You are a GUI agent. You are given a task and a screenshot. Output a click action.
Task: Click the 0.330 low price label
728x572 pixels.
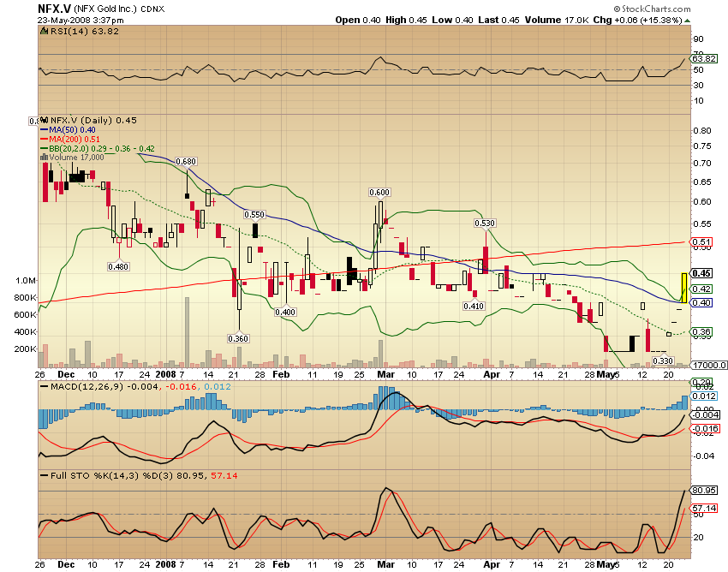(x=663, y=360)
